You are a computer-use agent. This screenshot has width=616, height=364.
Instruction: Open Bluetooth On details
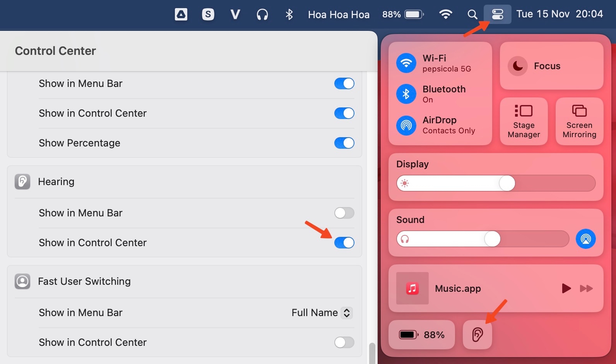point(444,94)
